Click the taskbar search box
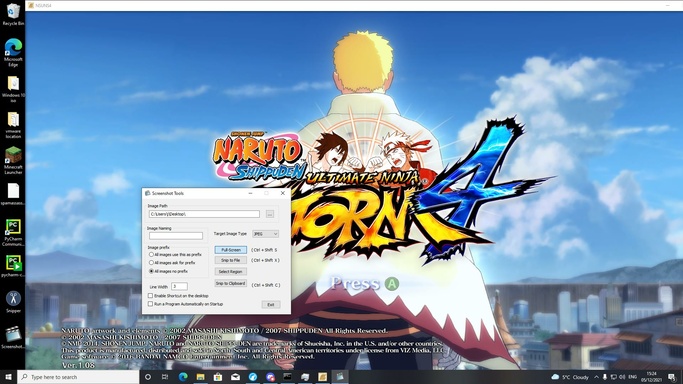Screen dimensions: 683x384 click(78, 377)
